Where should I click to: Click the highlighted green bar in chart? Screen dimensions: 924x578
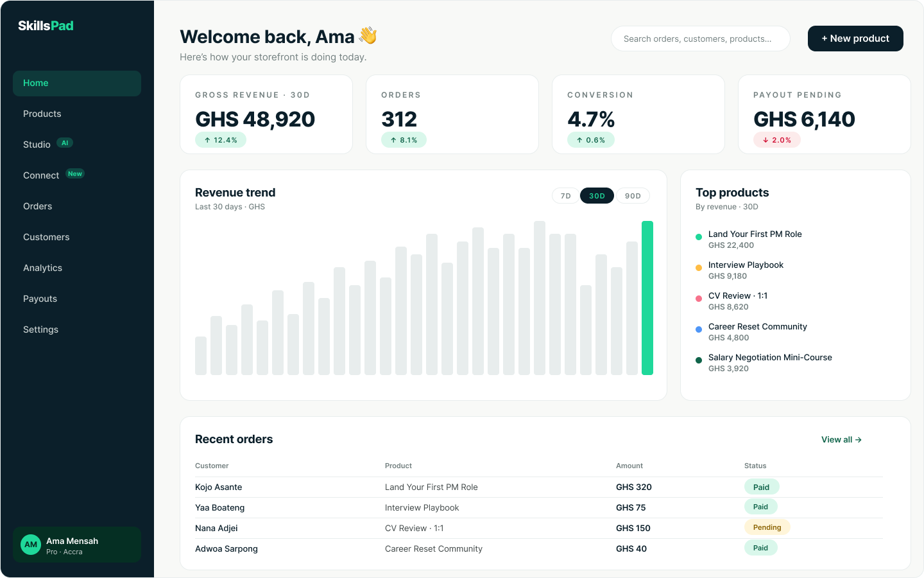(647, 298)
